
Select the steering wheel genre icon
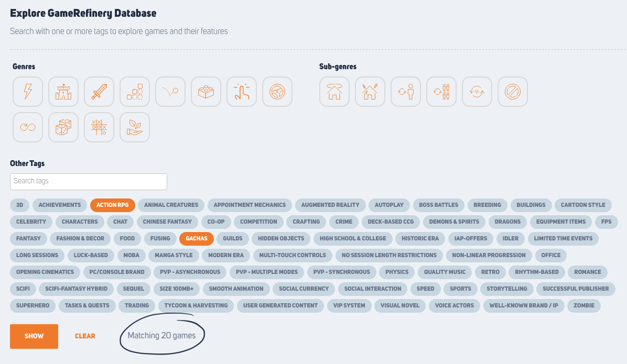pyautogui.click(x=277, y=91)
